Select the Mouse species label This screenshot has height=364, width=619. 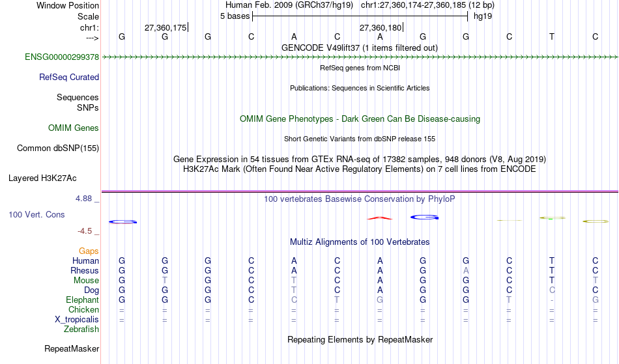pos(87,281)
